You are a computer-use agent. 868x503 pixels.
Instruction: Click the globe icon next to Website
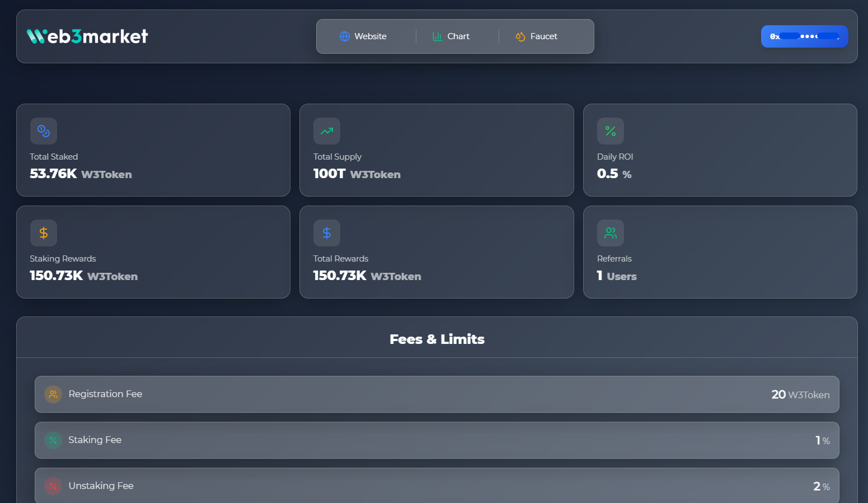coord(344,36)
